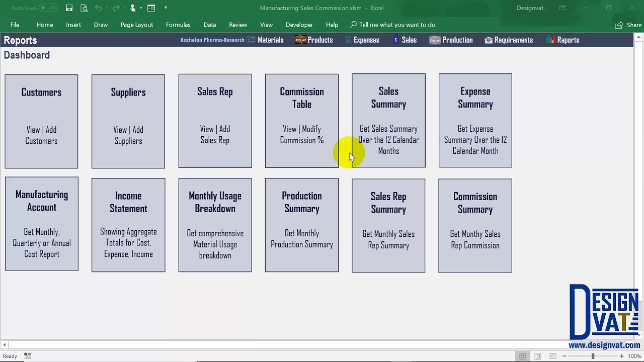Switch to Page Layout view icon

click(x=538, y=356)
